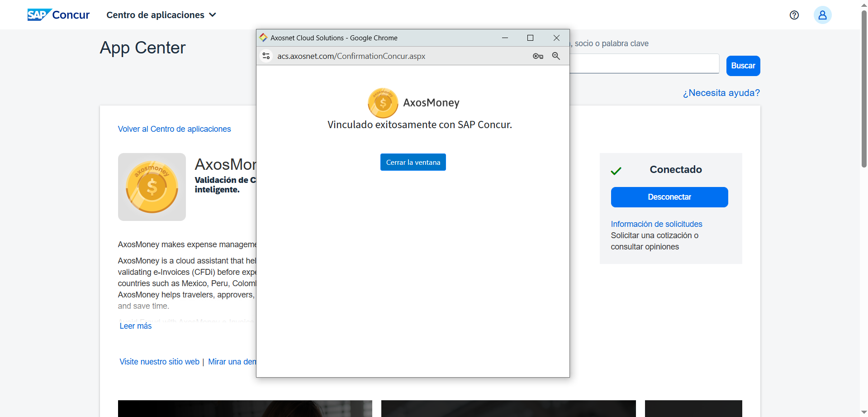Open the ¿Necesita ayuda? link
Viewport: 868px width, 417px height.
click(721, 93)
